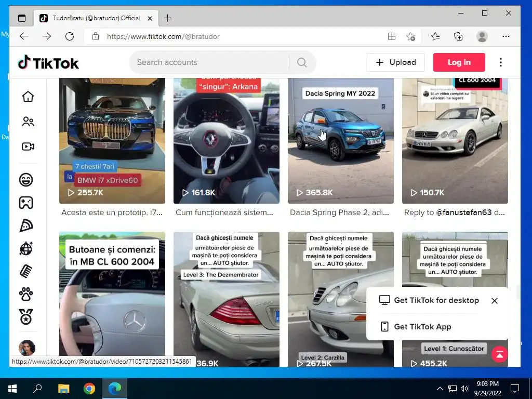The width and height of the screenshot is (532, 399).
Task: Launch Google Chrome from taskbar
Action: coord(89,389)
